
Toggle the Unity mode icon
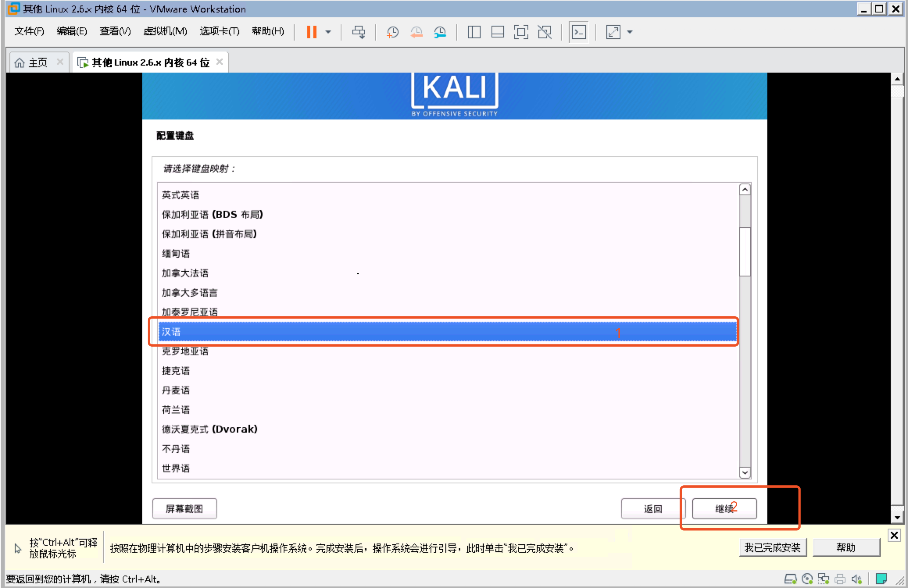click(x=544, y=32)
